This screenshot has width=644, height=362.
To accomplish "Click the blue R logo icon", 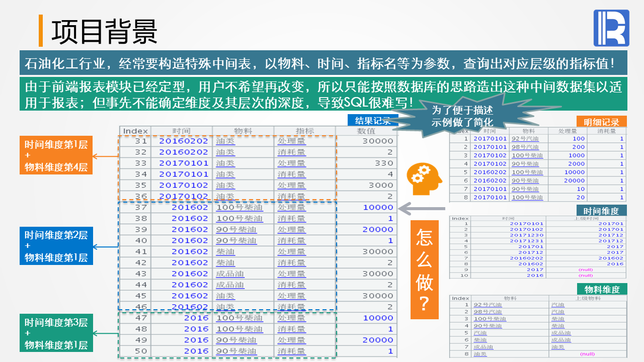I will pos(611,28).
